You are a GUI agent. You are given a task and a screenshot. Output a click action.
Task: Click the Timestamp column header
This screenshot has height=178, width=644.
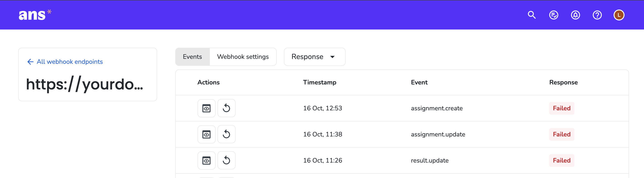pyautogui.click(x=320, y=82)
